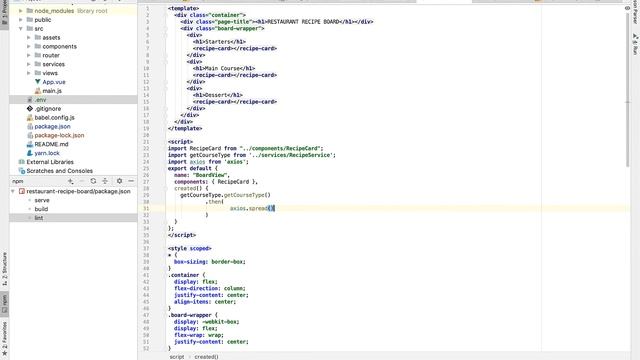Viewport: 640px width, 360px height.
Task: Collapse the src folder
Action: pyautogui.click(x=20, y=29)
